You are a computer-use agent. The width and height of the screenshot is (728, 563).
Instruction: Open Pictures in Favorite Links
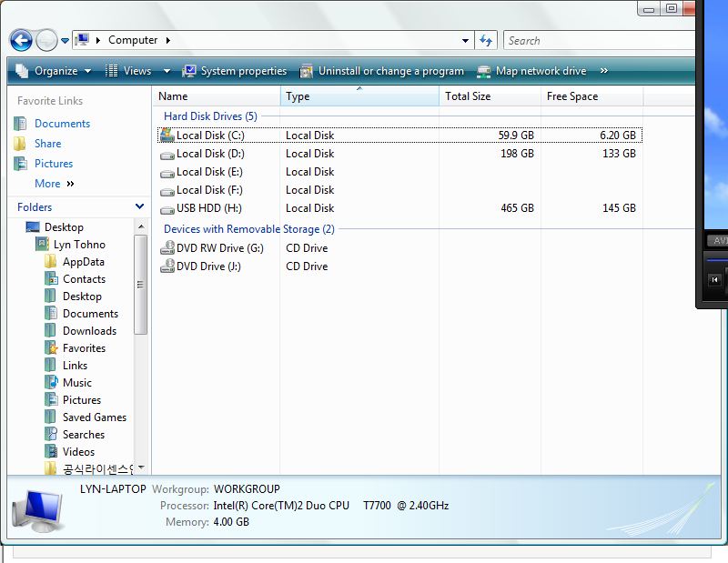pos(54,164)
